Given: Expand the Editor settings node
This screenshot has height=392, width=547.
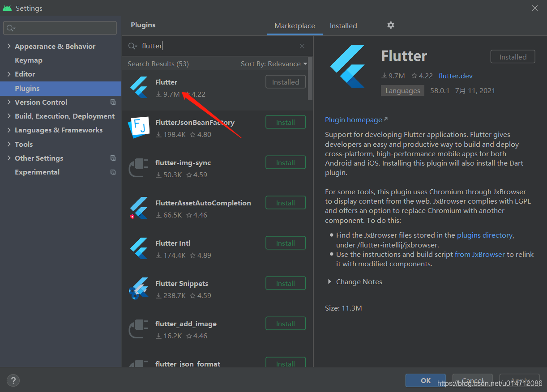Looking at the screenshot, I should pyautogui.click(x=9, y=74).
